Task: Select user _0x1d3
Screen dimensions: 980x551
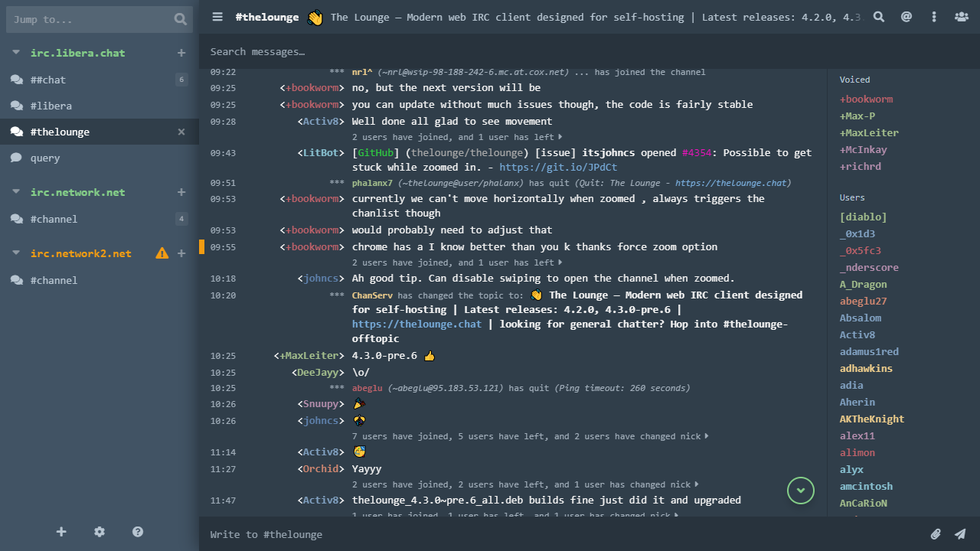Action: [x=857, y=234]
